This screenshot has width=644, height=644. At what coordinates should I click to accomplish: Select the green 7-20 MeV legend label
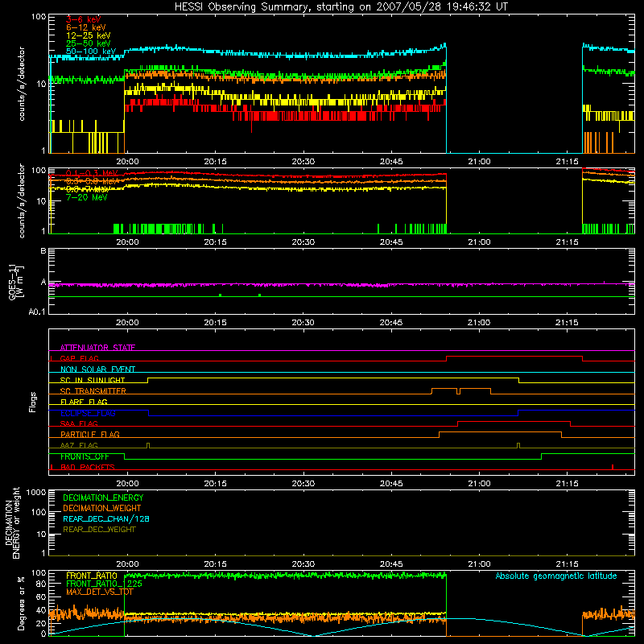pyautogui.click(x=86, y=197)
